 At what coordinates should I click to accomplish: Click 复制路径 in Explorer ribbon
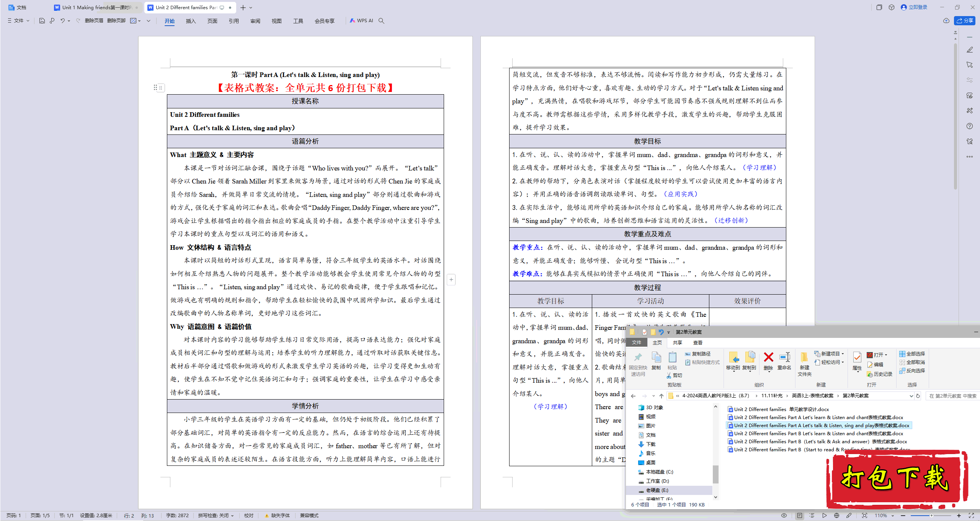point(698,354)
